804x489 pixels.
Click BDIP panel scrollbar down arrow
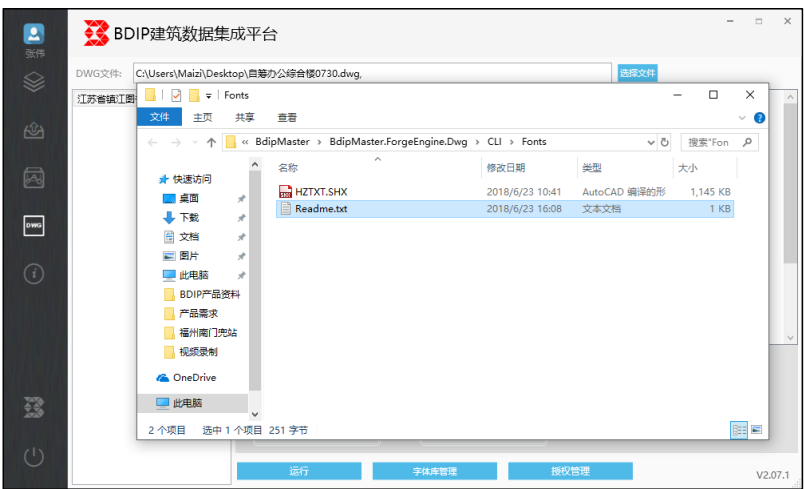(790, 338)
